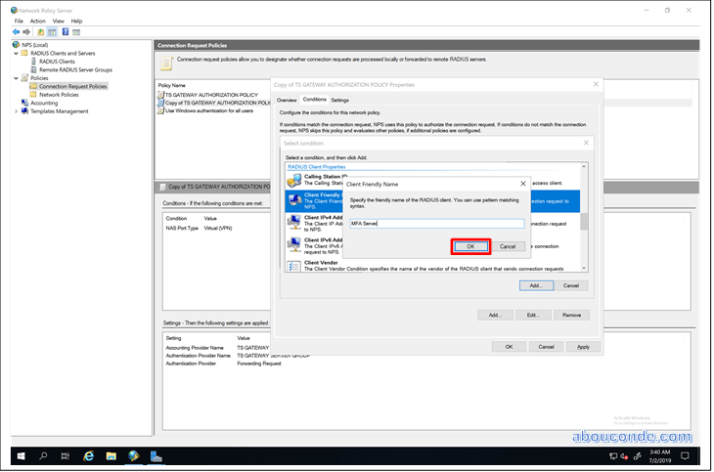This screenshot has height=472, width=714.
Task: Switch to the Settings tab
Action: pyautogui.click(x=341, y=100)
